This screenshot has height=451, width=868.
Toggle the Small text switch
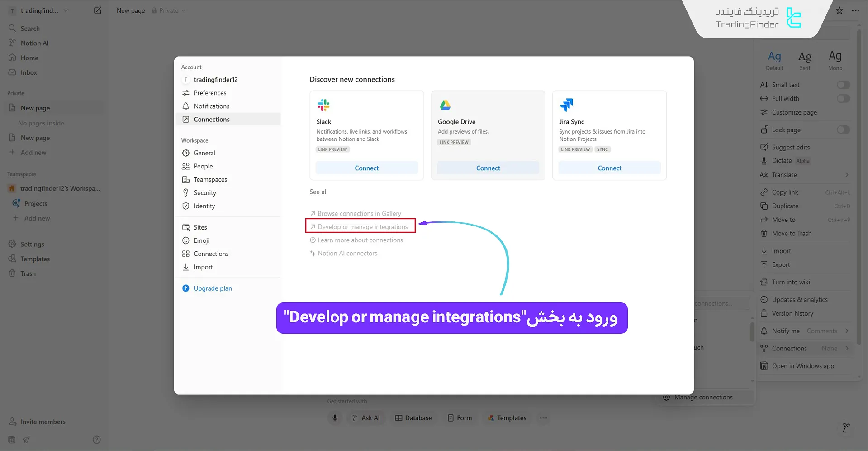(842, 85)
